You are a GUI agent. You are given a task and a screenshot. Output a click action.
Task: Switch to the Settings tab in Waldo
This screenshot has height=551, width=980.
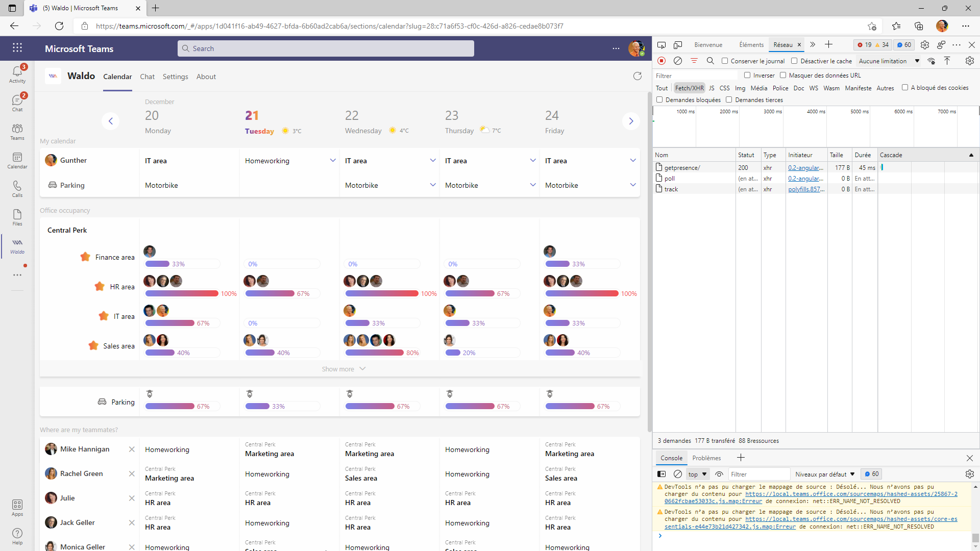(175, 77)
